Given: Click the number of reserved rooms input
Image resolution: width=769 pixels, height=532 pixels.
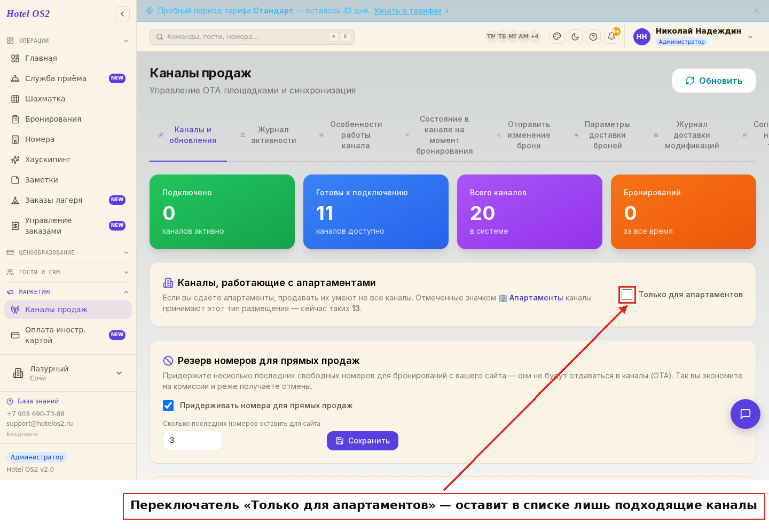Looking at the screenshot, I should point(193,440).
